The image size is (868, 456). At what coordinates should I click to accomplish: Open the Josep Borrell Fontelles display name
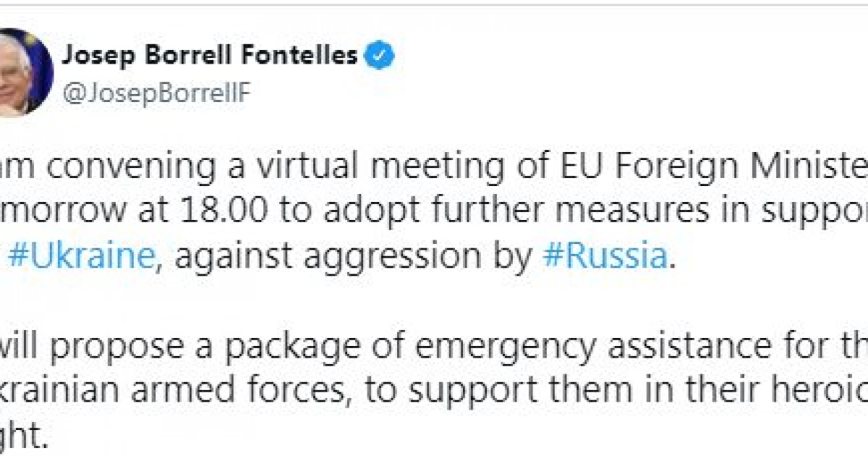point(210,56)
